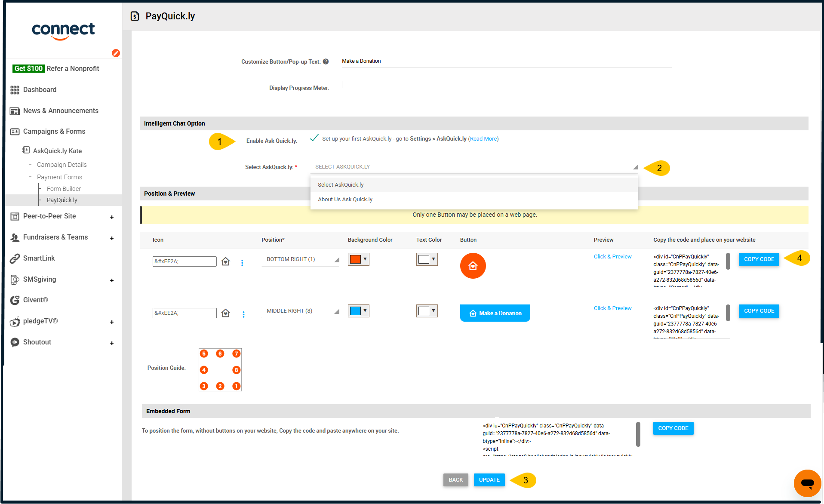Choose 'Select AskQuick.ly' option in list

pyautogui.click(x=473, y=184)
